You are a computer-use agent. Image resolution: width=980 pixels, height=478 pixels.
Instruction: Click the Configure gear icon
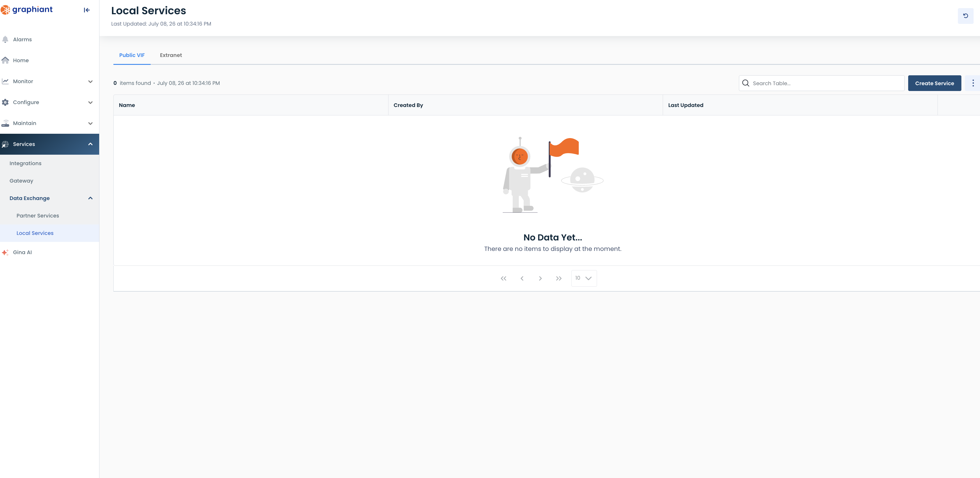(x=5, y=102)
